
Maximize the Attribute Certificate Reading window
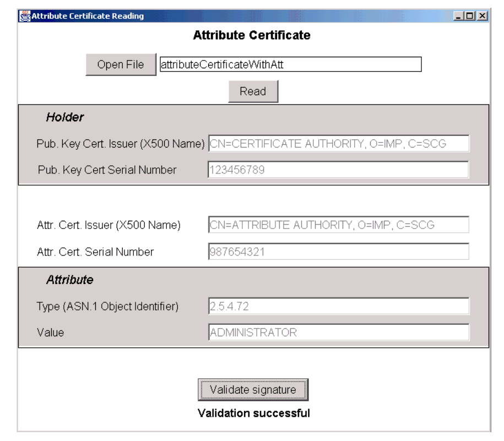click(471, 16)
